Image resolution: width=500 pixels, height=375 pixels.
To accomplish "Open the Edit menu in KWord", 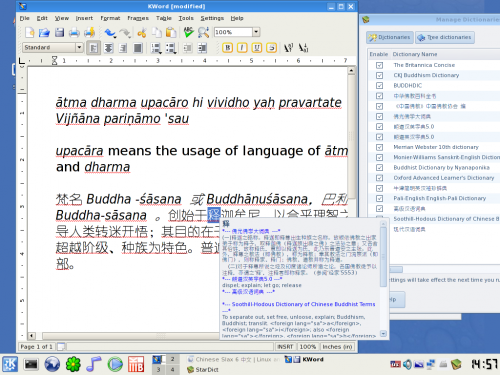I will coord(42,18).
